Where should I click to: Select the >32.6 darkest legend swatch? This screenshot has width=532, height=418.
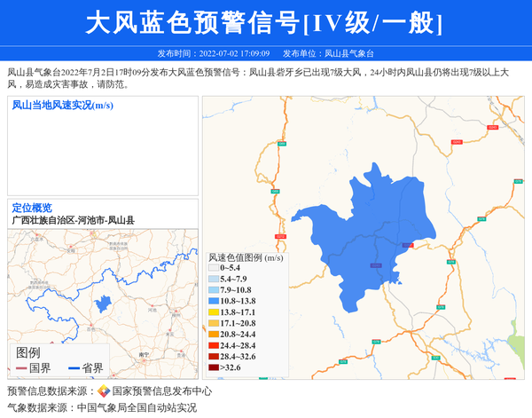coord(214,367)
